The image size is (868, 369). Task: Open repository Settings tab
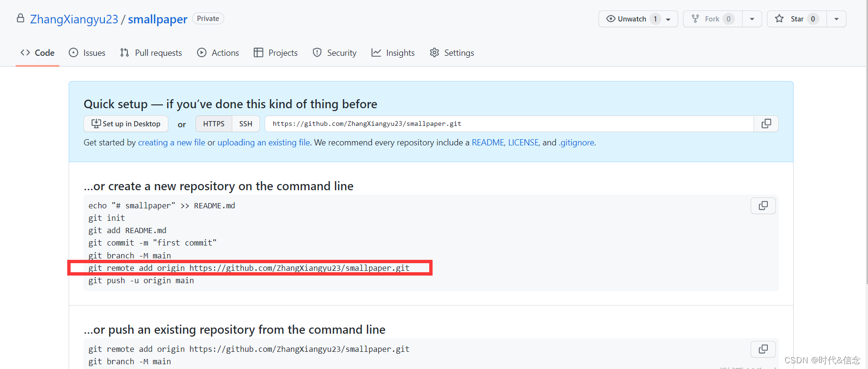point(452,53)
